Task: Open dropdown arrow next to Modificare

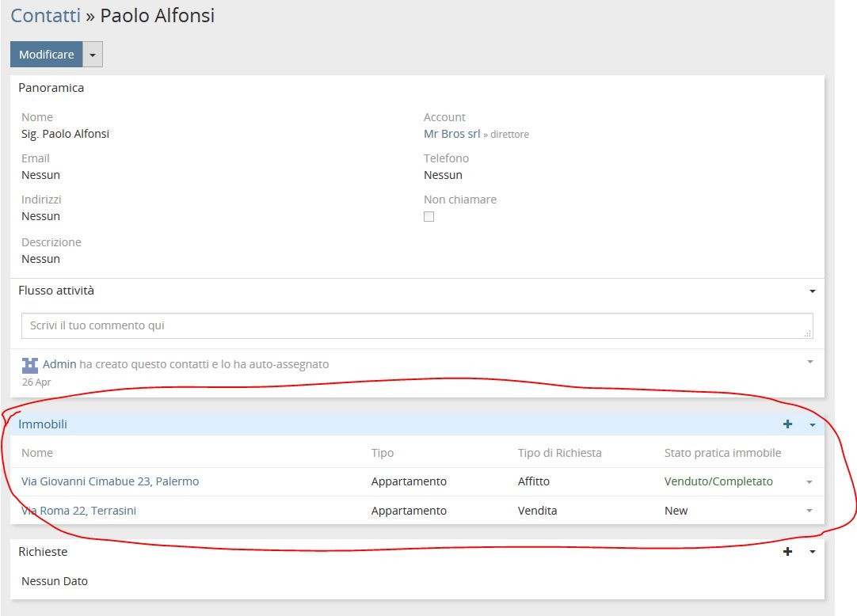Action: (x=93, y=55)
